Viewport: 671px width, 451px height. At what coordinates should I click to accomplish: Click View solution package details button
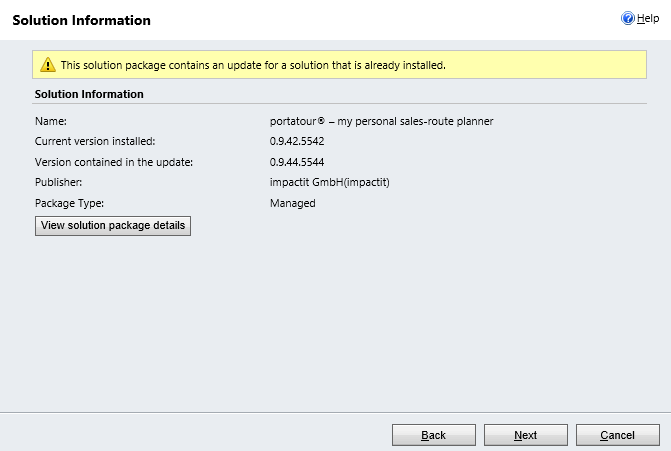tap(113, 226)
